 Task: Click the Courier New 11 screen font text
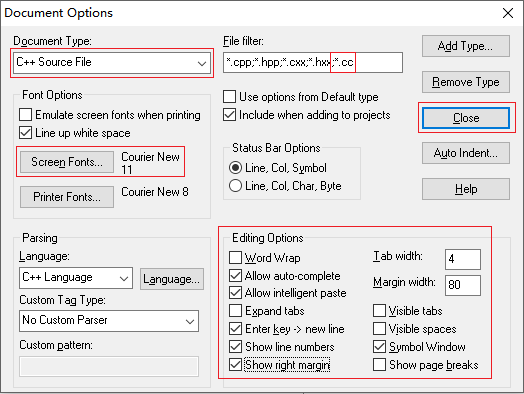tap(150, 163)
